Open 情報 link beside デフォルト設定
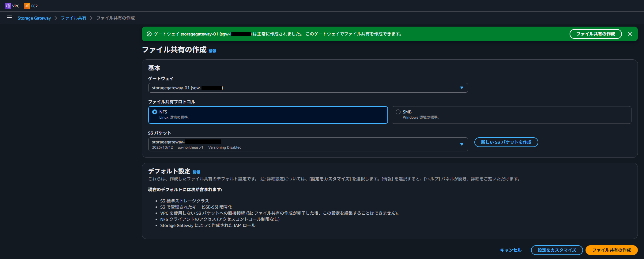 [196, 172]
